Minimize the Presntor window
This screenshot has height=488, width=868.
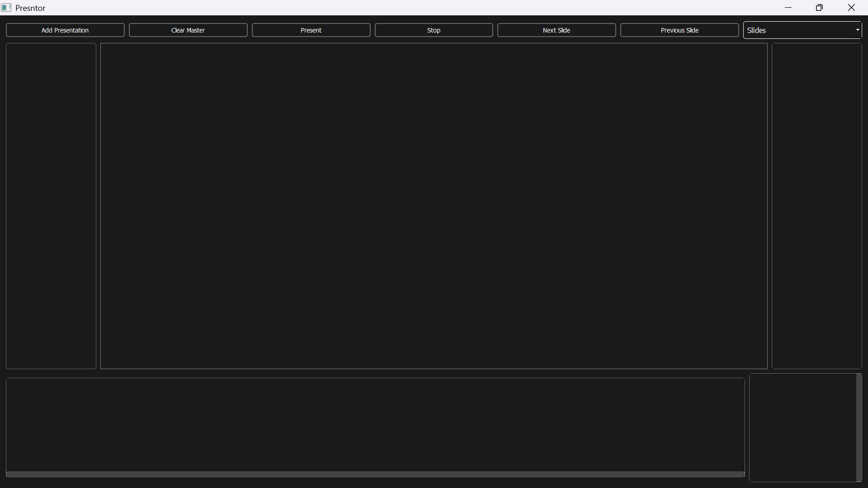[788, 8]
